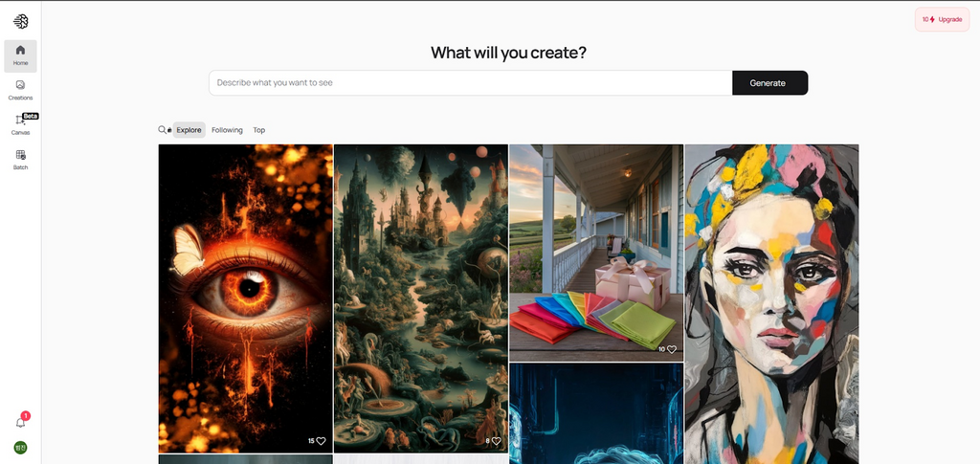Image resolution: width=980 pixels, height=464 pixels.
Task: Launch the Canvas Beta tool
Action: [21, 124]
